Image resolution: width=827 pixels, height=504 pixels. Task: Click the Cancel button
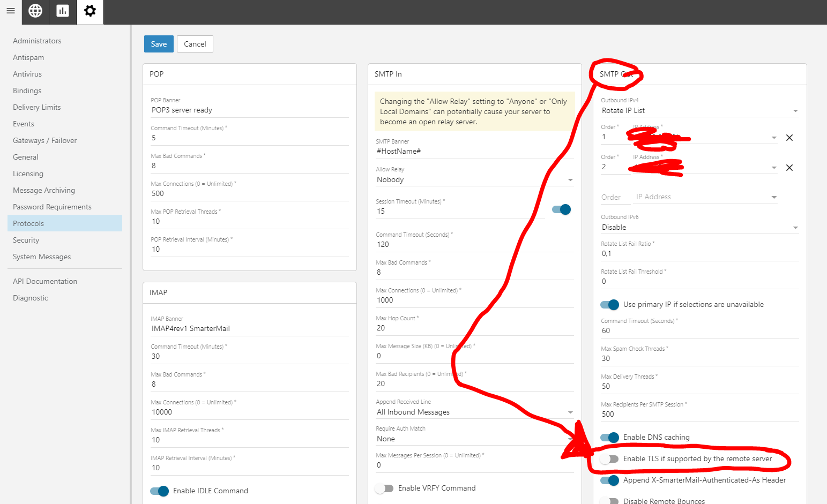[x=195, y=44]
